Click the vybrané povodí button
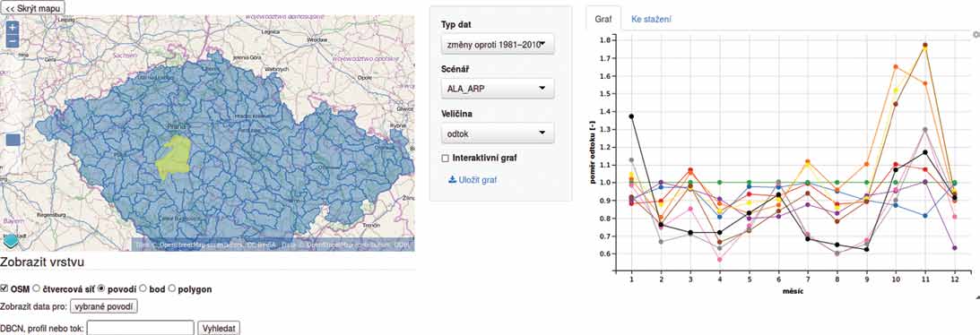This screenshot has width=980, height=335. [104, 306]
